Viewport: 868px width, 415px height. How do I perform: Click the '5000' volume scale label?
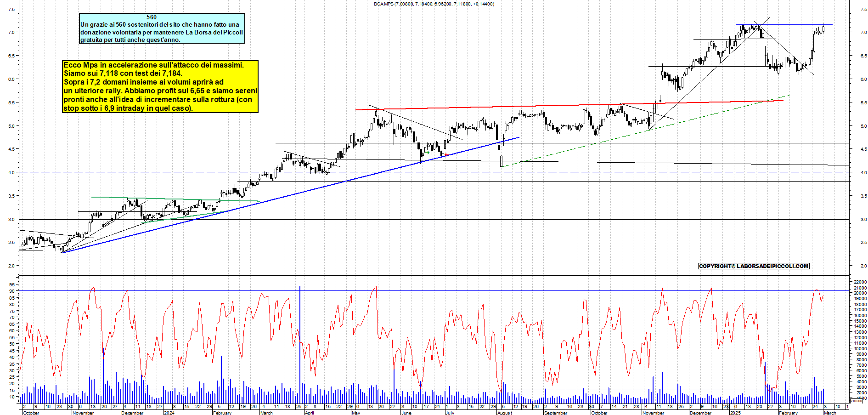861,376
